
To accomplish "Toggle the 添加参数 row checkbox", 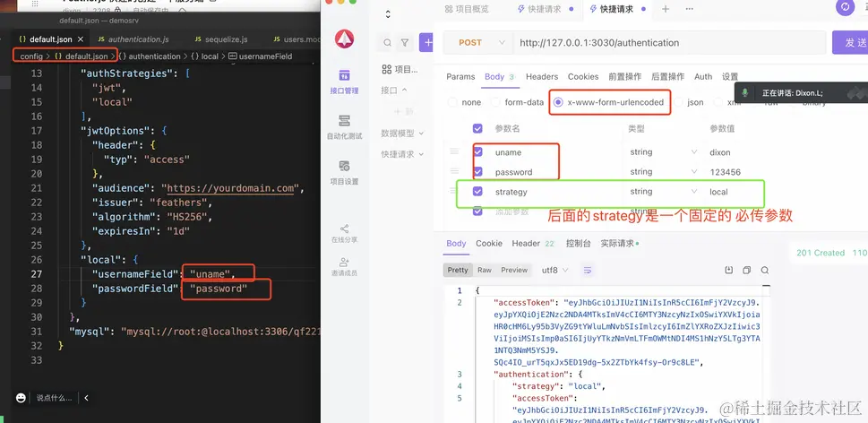I will pyautogui.click(x=477, y=211).
